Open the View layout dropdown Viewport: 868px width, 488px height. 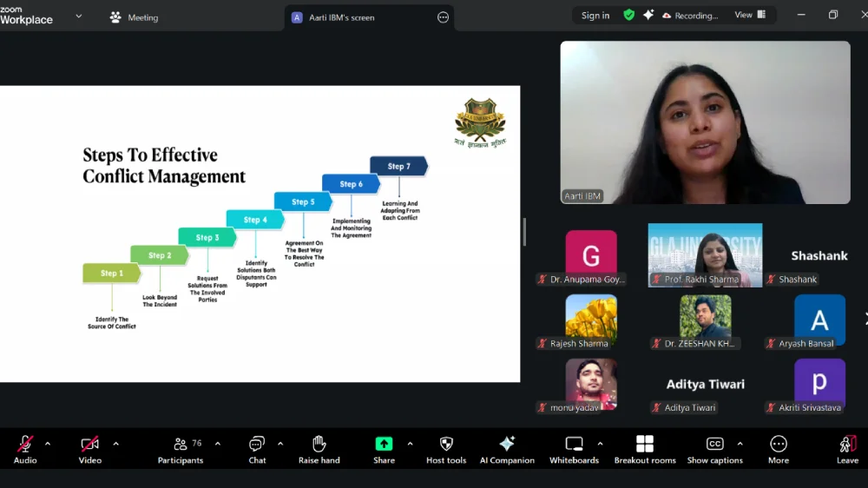750,15
